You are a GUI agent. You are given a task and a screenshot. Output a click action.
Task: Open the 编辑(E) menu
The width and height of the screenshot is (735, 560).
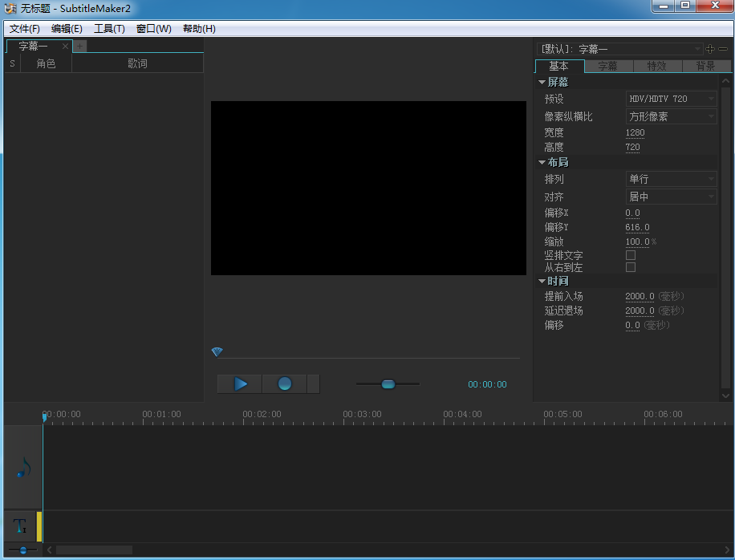coord(67,29)
